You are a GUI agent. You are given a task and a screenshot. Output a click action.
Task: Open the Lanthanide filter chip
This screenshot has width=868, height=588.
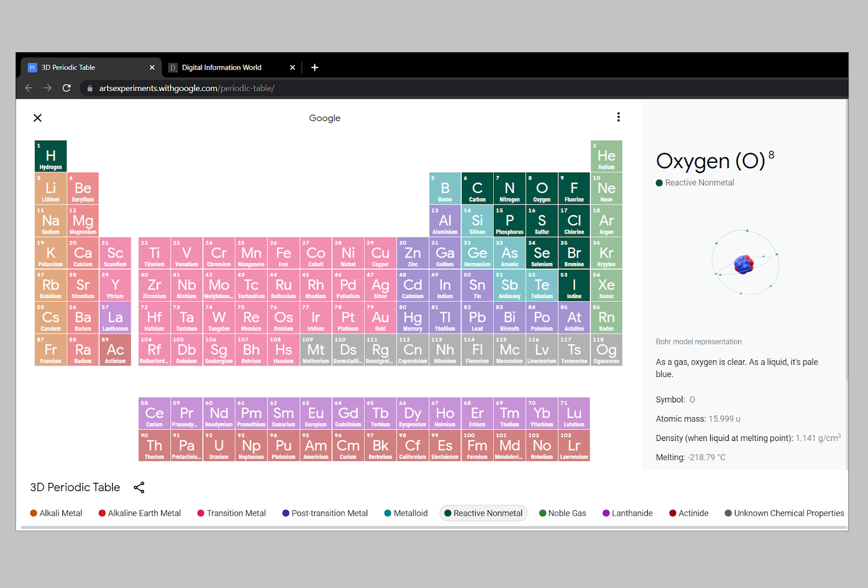[x=627, y=513]
